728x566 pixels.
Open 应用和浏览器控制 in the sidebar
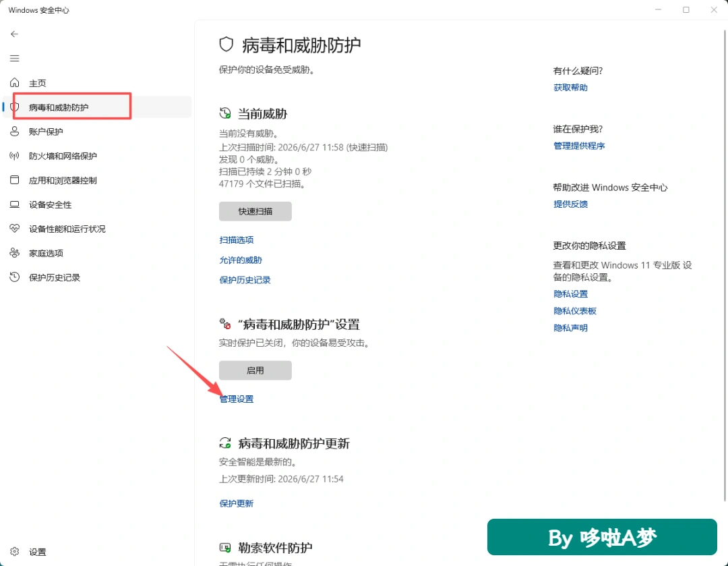coord(97,180)
